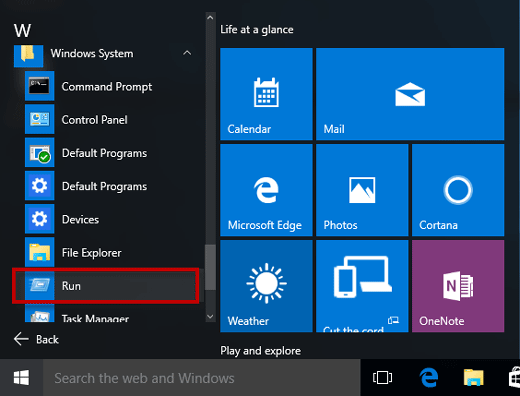Open the Cut the cord tile
The width and height of the screenshot is (520, 396).
[x=362, y=286]
